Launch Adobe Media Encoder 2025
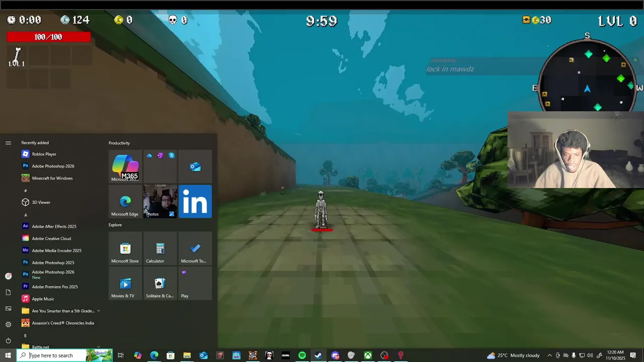Image resolution: width=644 pixels, height=362 pixels. click(61, 250)
